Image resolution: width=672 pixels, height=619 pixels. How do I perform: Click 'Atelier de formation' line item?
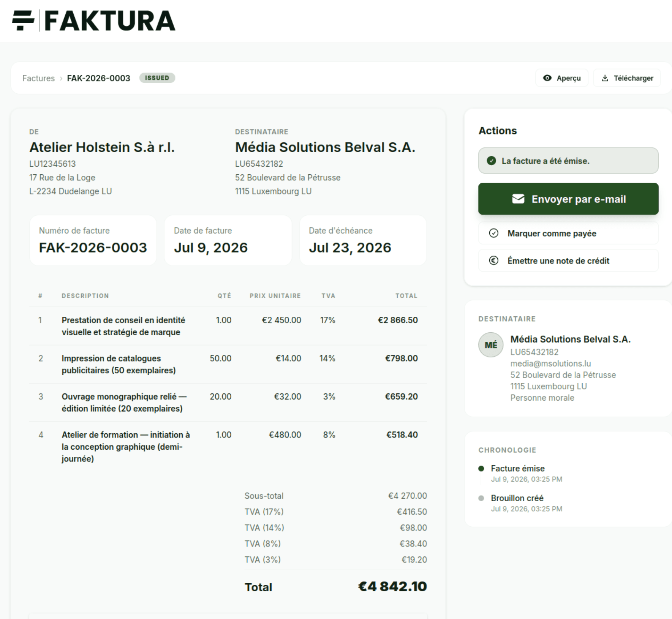click(126, 447)
